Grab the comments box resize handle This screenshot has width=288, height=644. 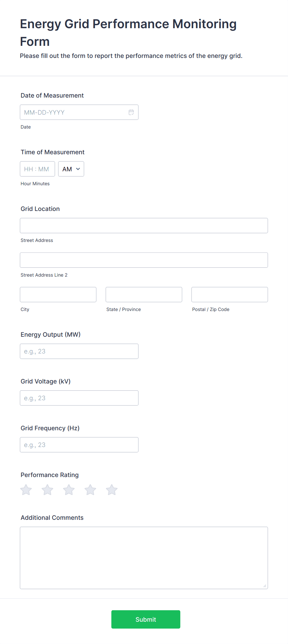(265, 586)
